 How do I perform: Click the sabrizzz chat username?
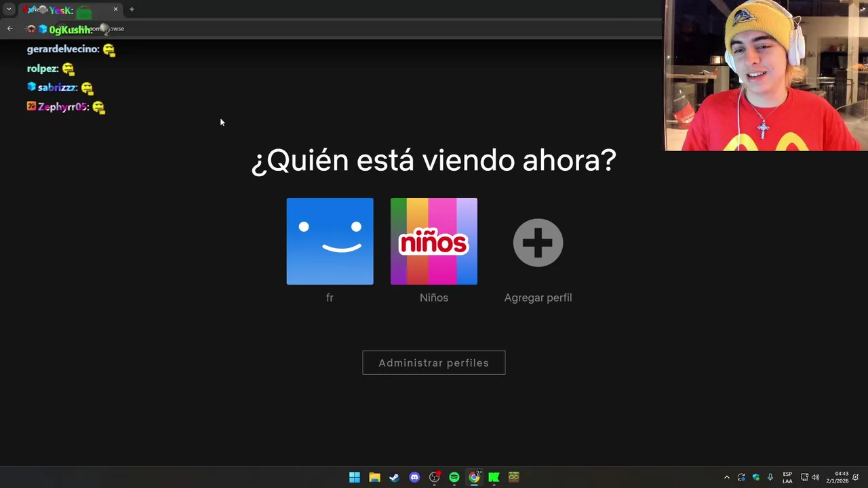click(57, 87)
